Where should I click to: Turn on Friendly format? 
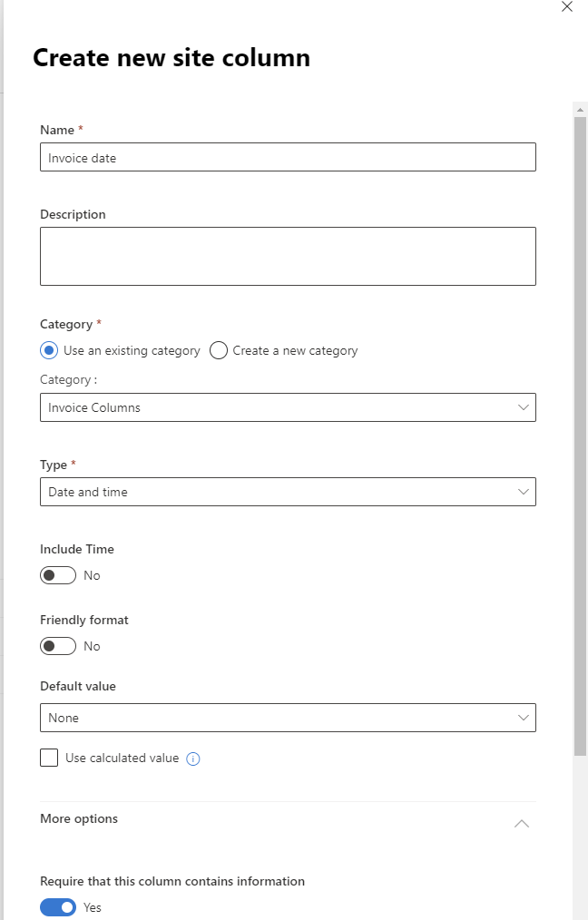click(x=58, y=646)
